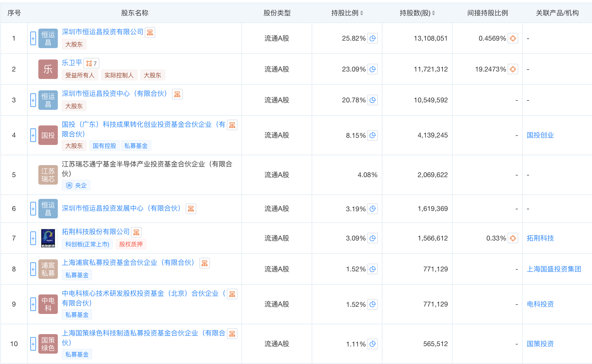Expand row 1 with the plus button

click(33, 38)
